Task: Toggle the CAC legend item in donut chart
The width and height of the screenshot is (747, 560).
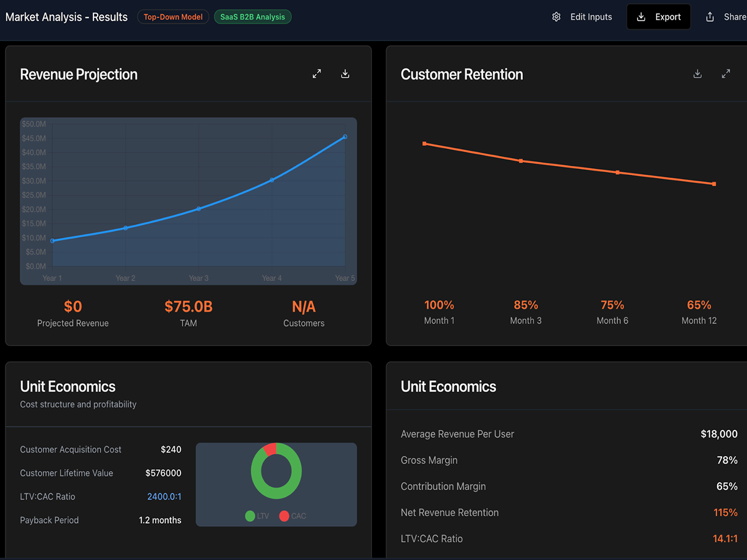Action: click(293, 516)
